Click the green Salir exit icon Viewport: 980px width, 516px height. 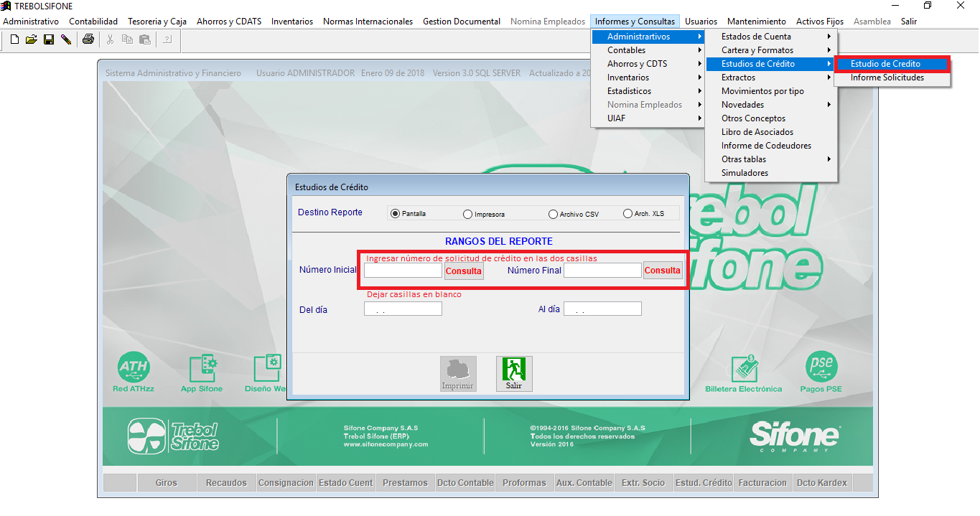point(513,373)
